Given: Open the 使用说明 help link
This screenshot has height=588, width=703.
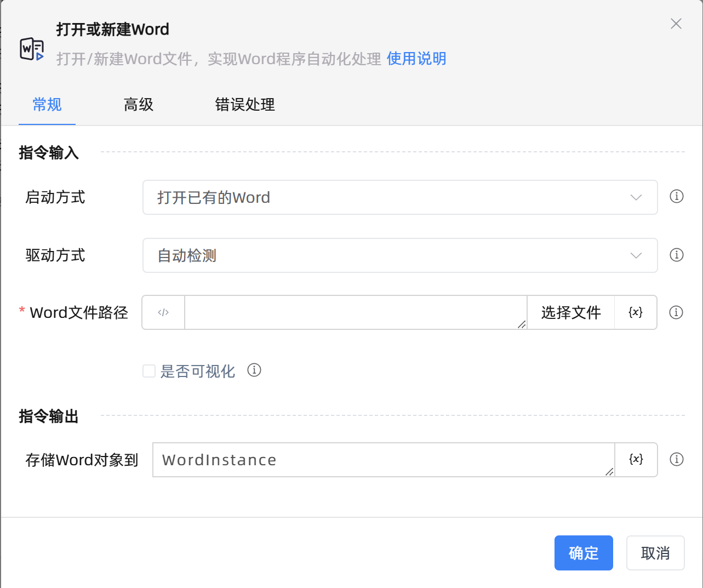Looking at the screenshot, I should pos(416,59).
